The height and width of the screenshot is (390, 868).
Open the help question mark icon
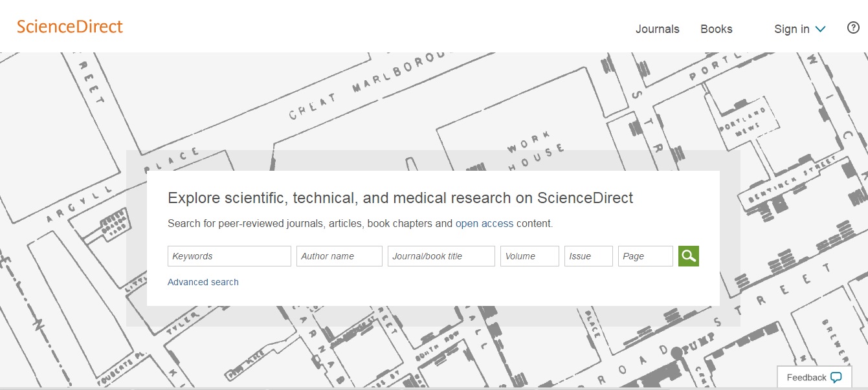pos(853,28)
